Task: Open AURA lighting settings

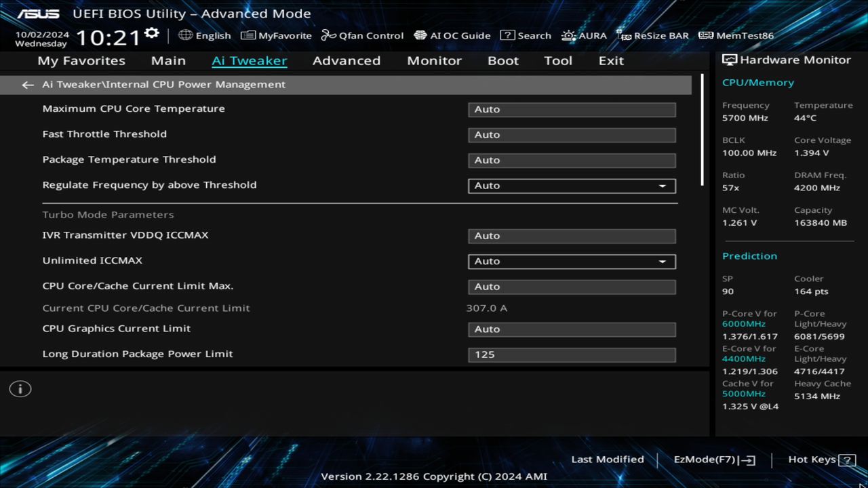Action: [x=584, y=35]
